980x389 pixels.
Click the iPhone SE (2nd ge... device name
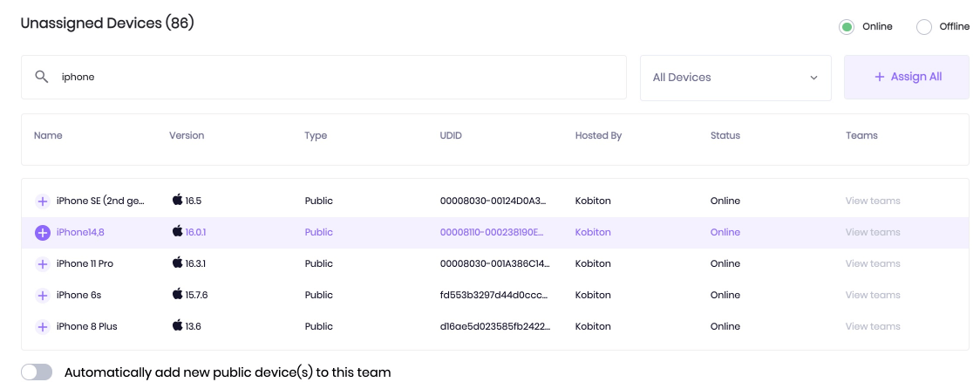coord(100,201)
